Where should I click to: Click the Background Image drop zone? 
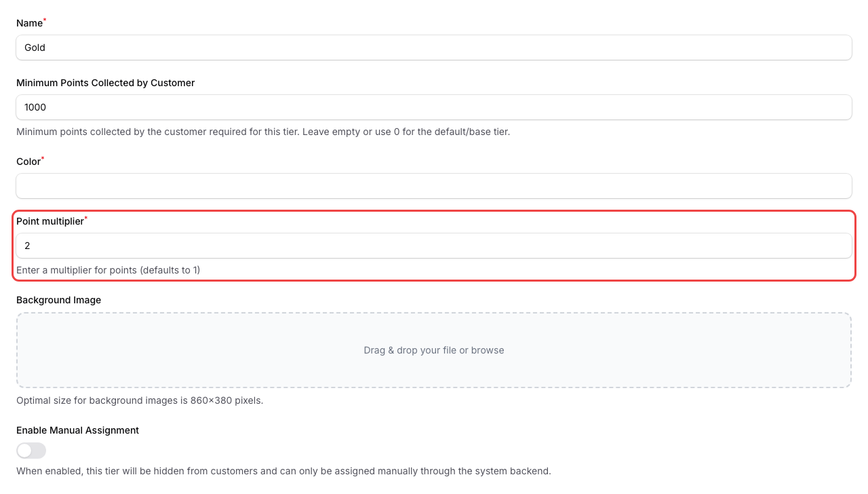pos(434,350)
